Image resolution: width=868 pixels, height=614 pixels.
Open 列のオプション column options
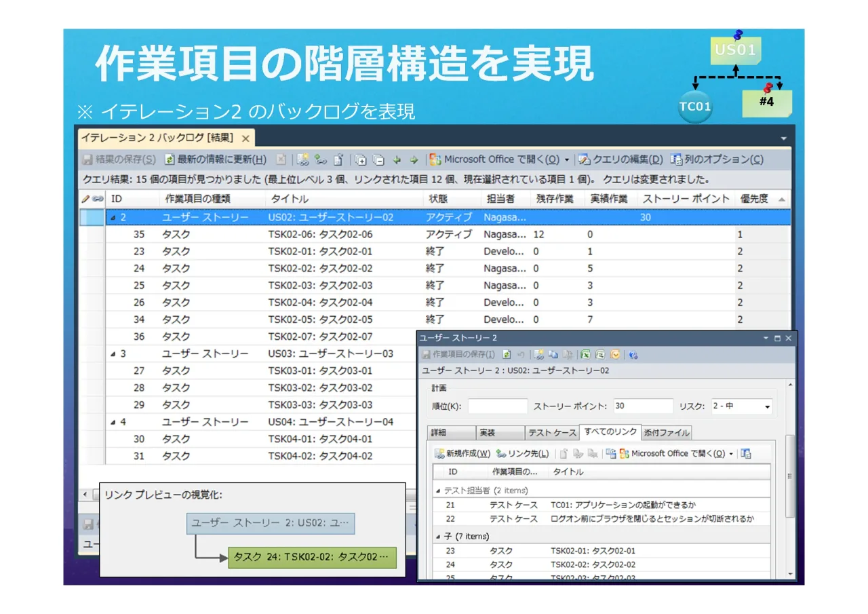point(717,160)
